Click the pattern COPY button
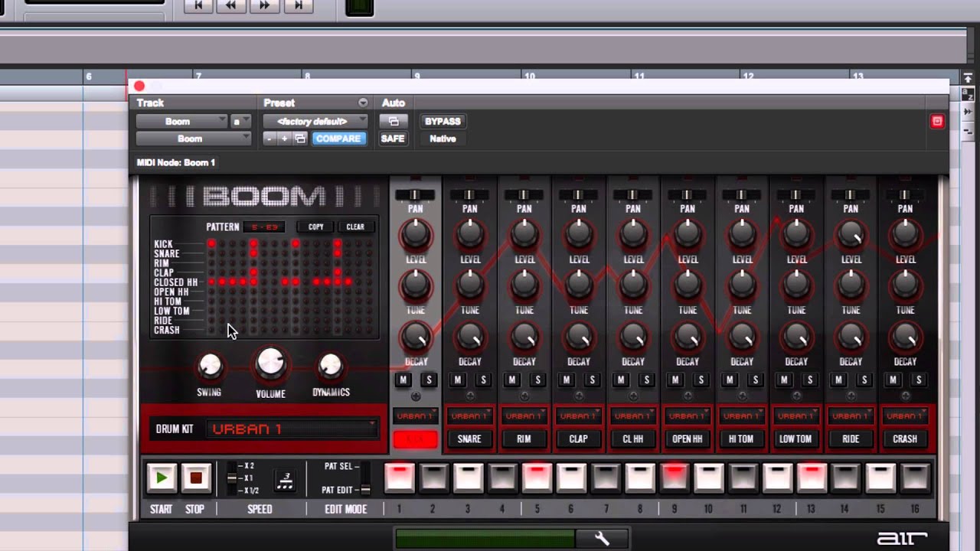Image resolution: width=980 pixels, height=551 pixels. tap(316, 227)
